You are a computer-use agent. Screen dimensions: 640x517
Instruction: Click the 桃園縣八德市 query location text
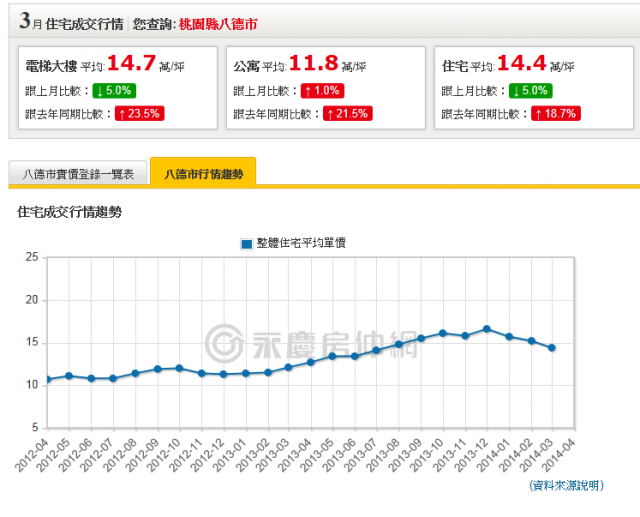(x=218, y=24)
